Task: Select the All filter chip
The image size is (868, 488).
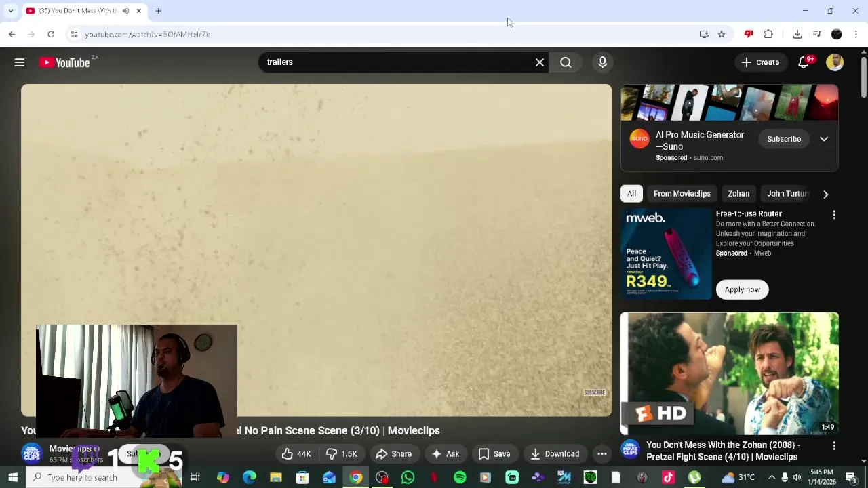Action: click(631, 194)
